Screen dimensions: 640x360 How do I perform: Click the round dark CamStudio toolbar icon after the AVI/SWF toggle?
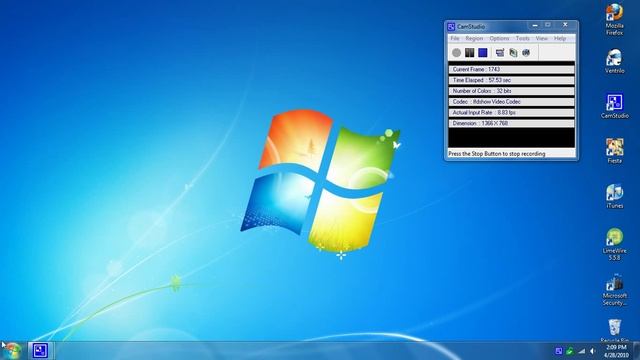point(526,53)
